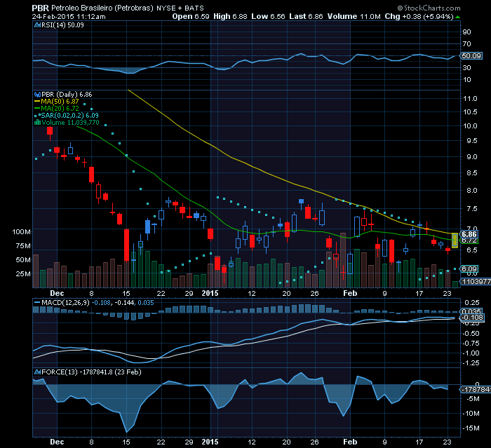491x448 pixels.
Task: Click the Petroleo Brasileiro (Petrobras) company name
Action: pyautogui.click(x=102, y=8)
